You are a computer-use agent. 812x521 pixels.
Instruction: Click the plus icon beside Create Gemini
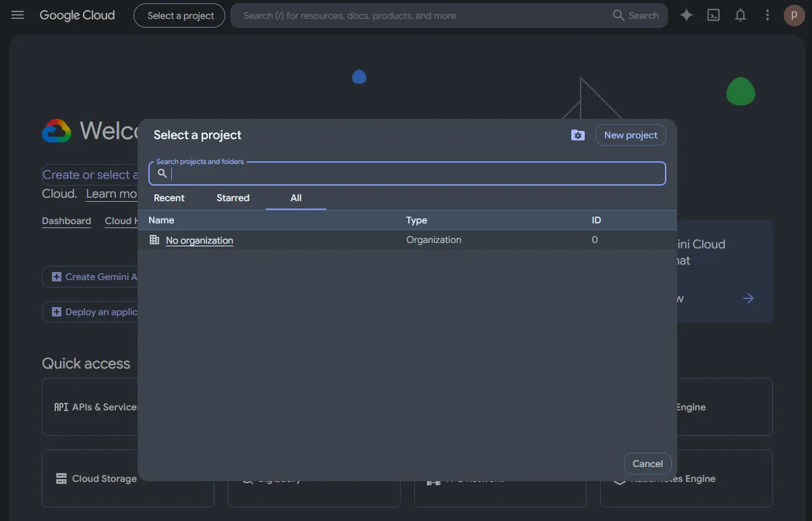[x=57, y=277]
